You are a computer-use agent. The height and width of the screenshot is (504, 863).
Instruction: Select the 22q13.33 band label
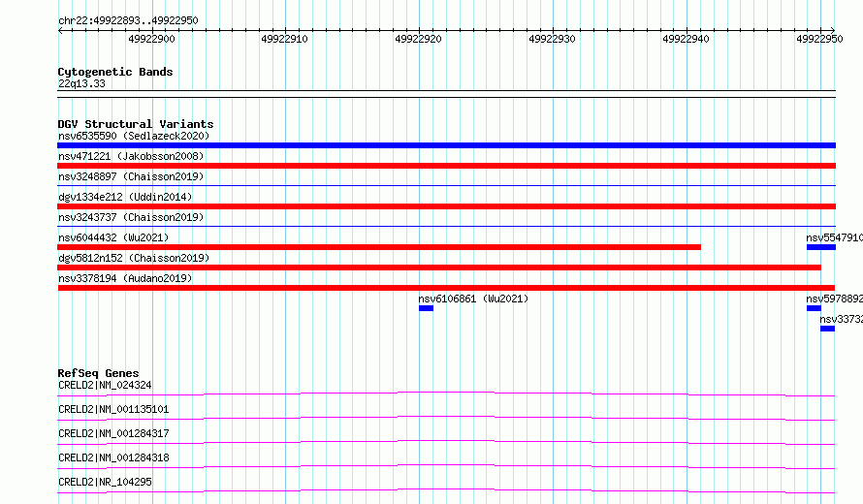click(81, 83)
